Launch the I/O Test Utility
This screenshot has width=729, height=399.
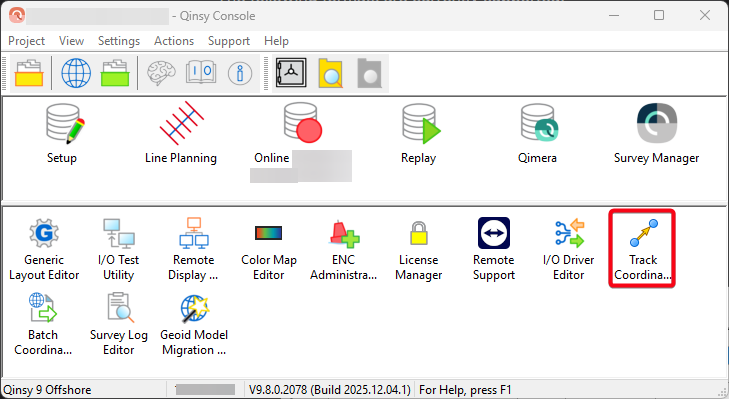[119, 250]
